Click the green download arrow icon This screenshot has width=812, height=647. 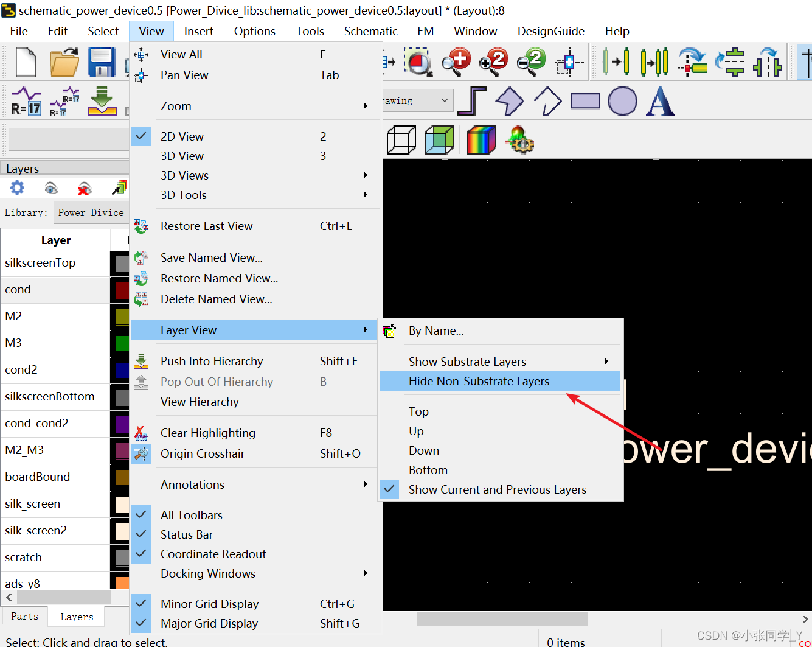[x=102, y=101]
